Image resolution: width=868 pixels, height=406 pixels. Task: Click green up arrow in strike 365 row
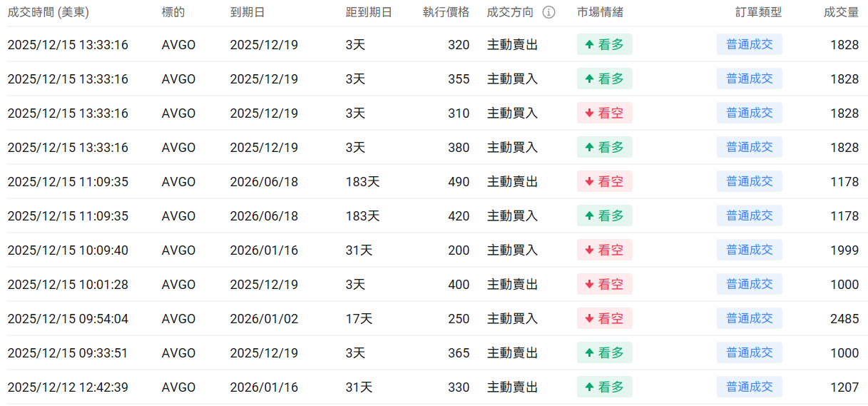click(x=589, y=353)
